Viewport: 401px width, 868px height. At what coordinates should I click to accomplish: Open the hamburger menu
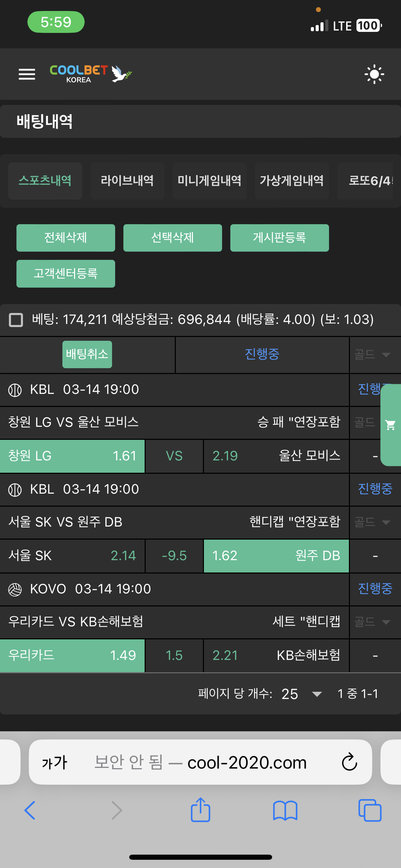27,74
